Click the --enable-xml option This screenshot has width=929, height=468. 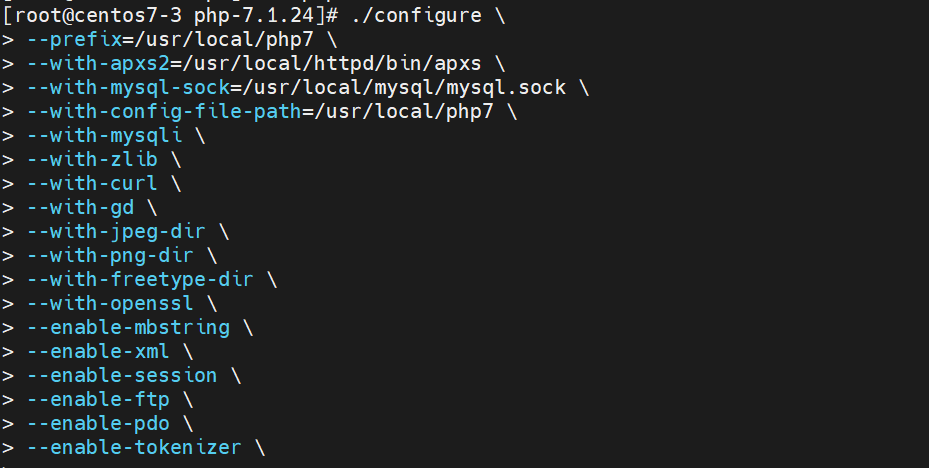[x=97, y=351]
